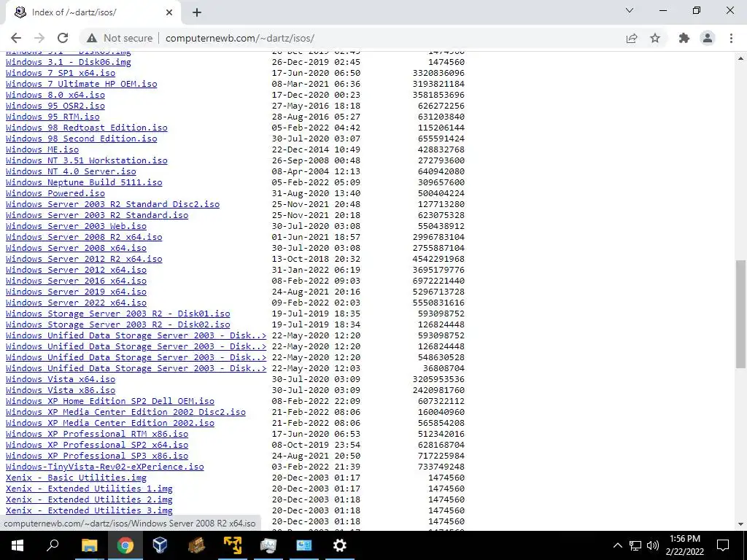Open Windows 95 RTM.iso link
The width and height of the screenshot is (747, 560).
[53, 117]
